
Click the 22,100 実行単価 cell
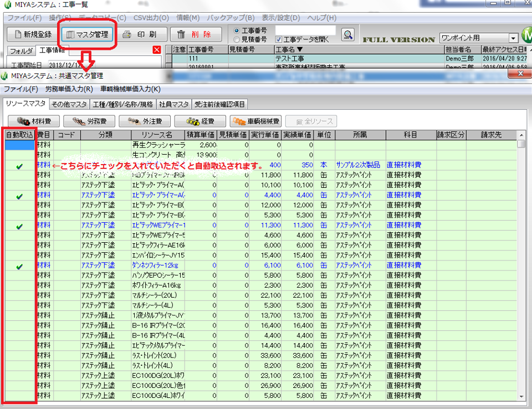265,295
